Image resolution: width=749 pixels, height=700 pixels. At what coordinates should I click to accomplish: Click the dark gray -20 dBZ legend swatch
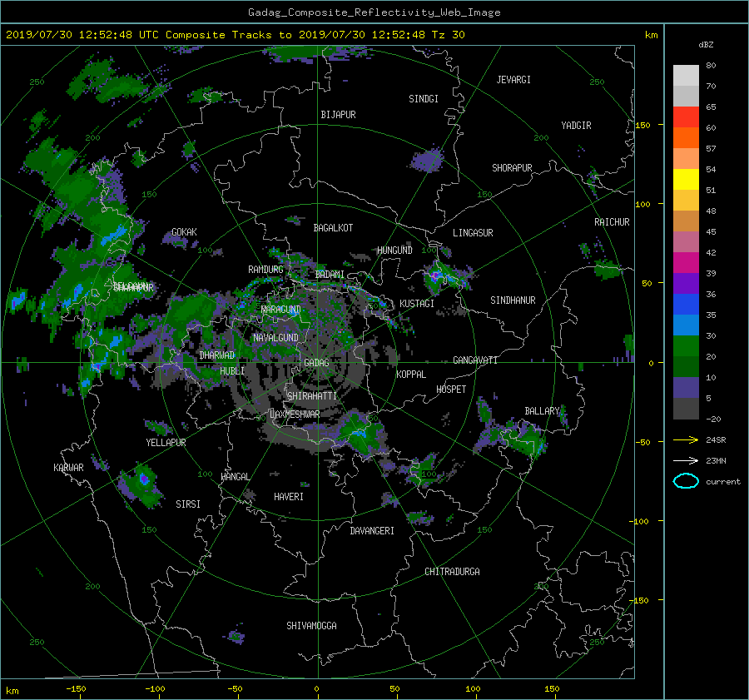(x=686, y=409)
